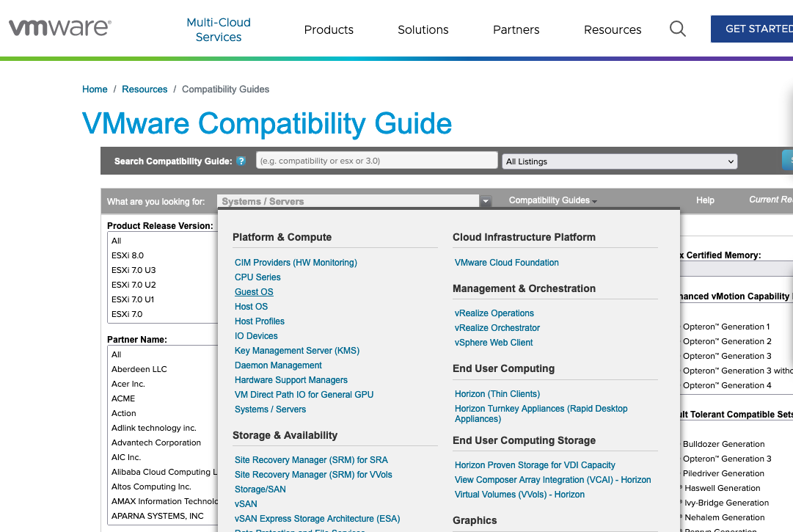Select Storage/SAN
793x532 pixels.
[260, 489]
